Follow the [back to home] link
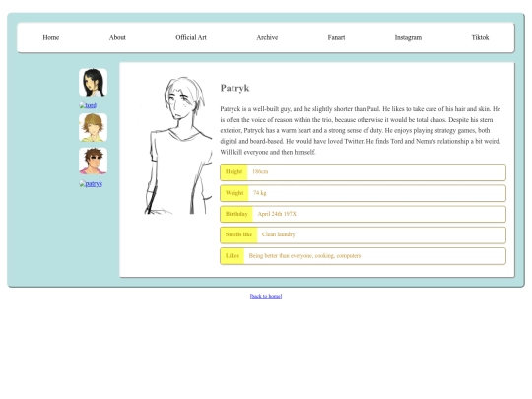 (266, 296)
